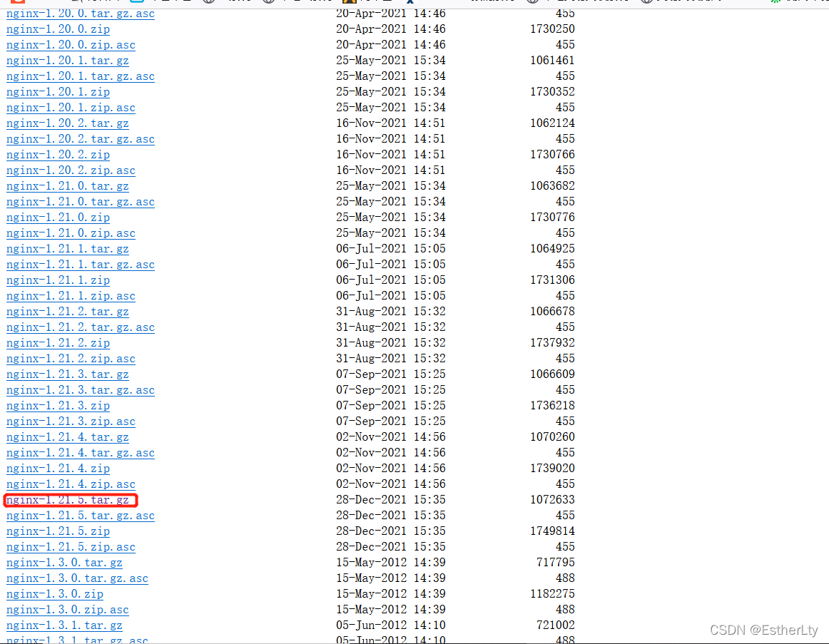Download nginx-1.21.0.tar.gz
Viewport: 829px width, 644px height.
67,186
